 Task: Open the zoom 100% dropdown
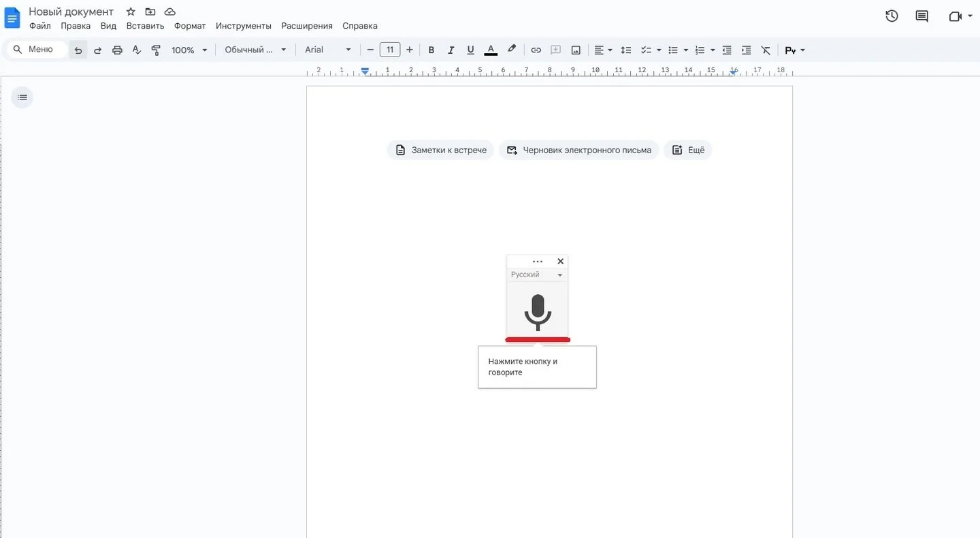click(x=189, y=50)
